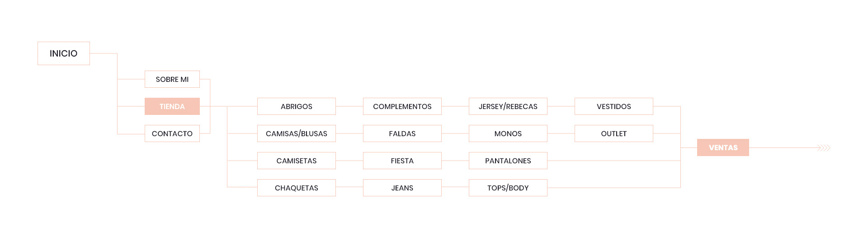Select the ABRIGOS category box
The width and height of the screenshot is (868, 252).
click(x=297, y=106)
